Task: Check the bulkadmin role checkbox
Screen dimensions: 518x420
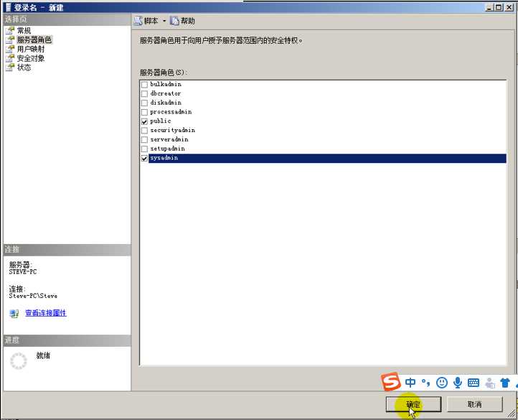Action: 144,85
